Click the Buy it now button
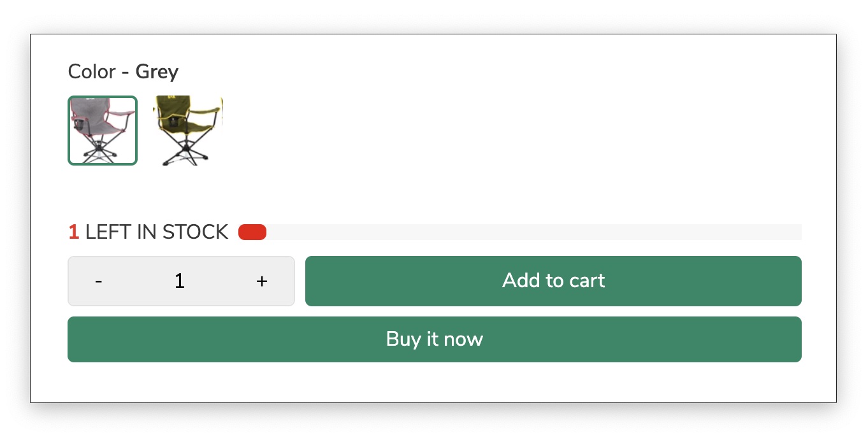Image resolution: width=868 pixels, height=433 pixels. [434, 339]
